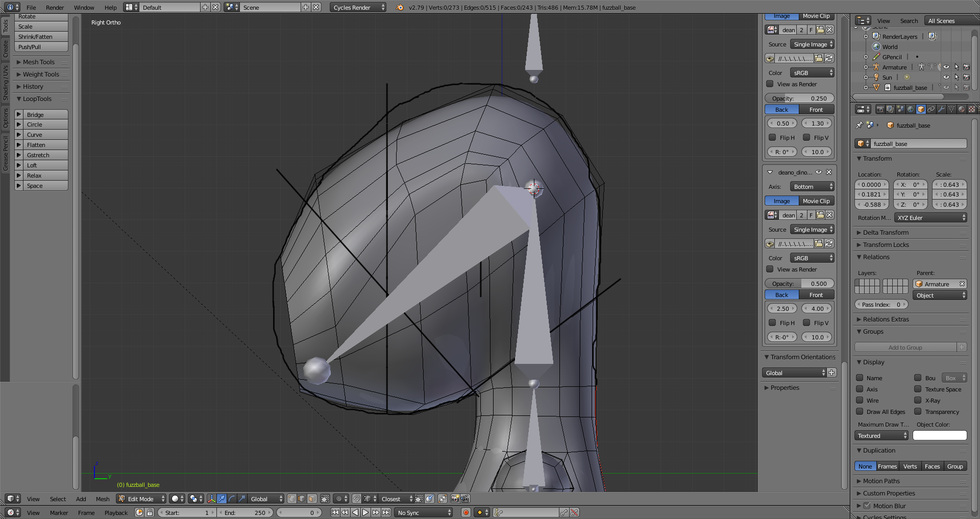Adjust the 0.500 background opacity slider
The height and width of the screenshot is (519, 980).
(799, 283)
